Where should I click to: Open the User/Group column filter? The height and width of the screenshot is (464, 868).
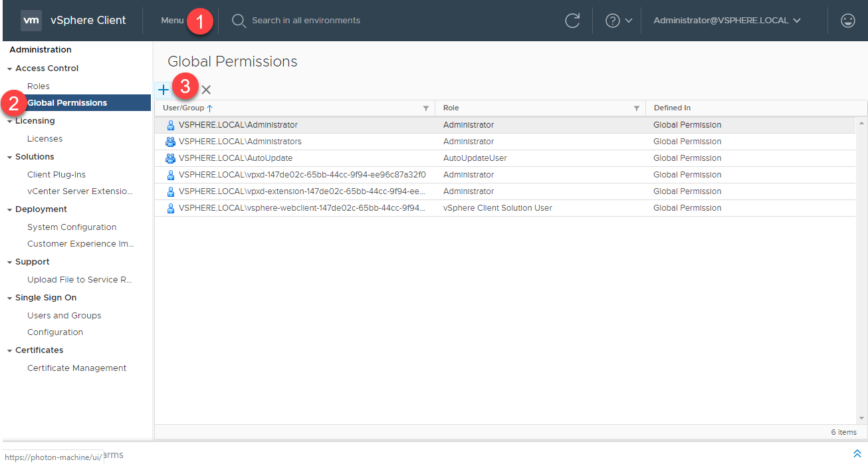pos(426,108)
